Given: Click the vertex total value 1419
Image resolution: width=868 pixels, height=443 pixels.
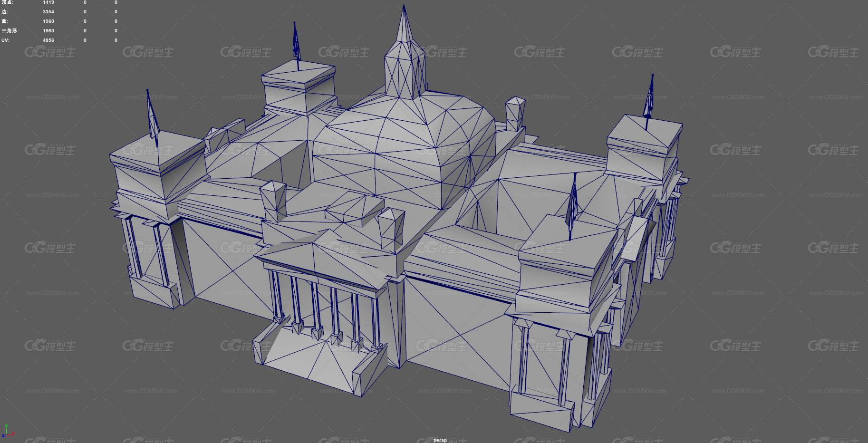Looking at the screenshot, I should (48, 2).
